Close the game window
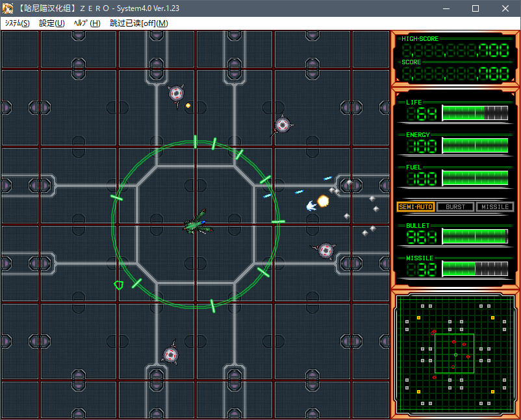Screen dimensions: 521x420 pyautogui.click(x=505, y=8)
